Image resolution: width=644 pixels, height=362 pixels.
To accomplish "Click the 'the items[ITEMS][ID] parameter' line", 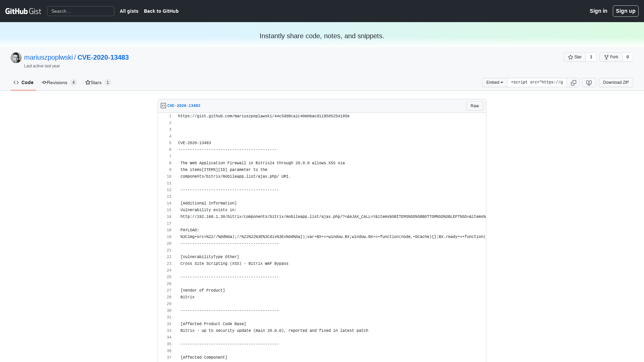I will click(224, 170).
